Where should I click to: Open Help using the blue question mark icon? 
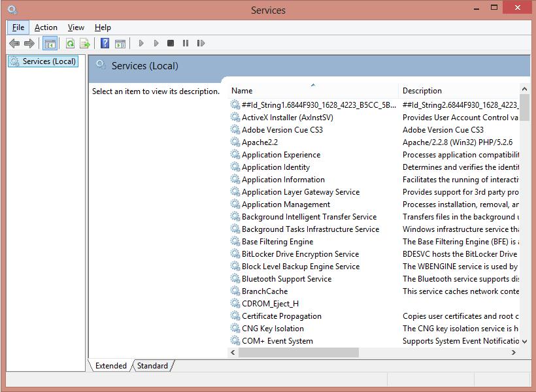tap(105, 43)
